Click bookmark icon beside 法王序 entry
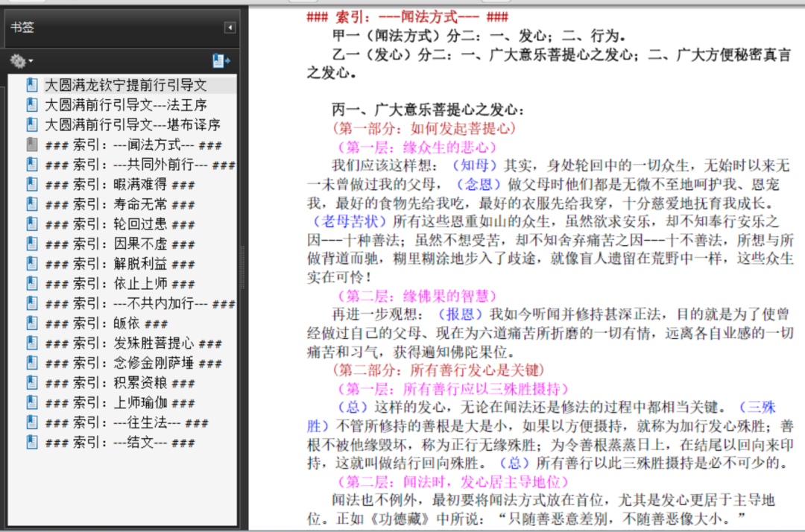Viewport: 805px width, 532px height. (x=32, y=104)
